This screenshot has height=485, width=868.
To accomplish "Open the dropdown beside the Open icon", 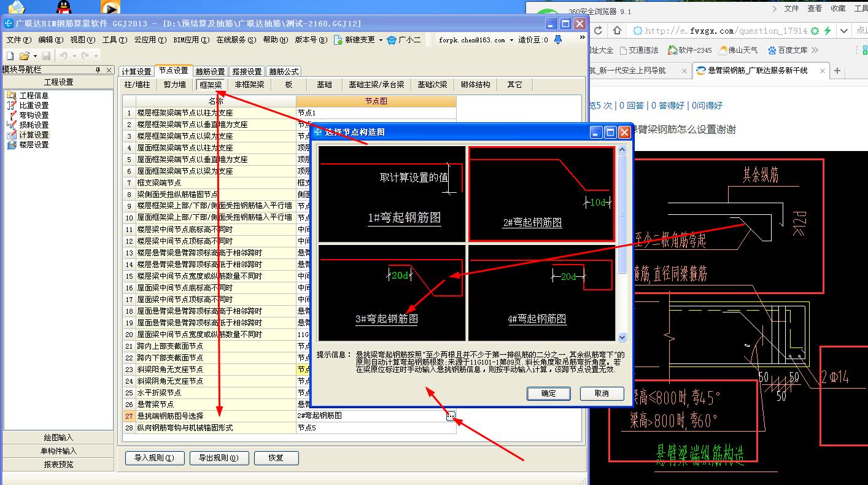I will click(x=34, y=56).
